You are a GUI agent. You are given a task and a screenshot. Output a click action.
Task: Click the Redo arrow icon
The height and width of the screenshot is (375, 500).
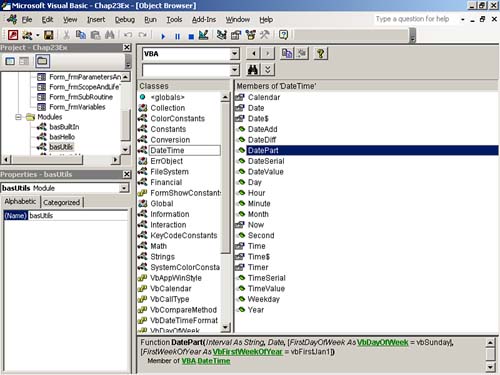pos(143,35)
